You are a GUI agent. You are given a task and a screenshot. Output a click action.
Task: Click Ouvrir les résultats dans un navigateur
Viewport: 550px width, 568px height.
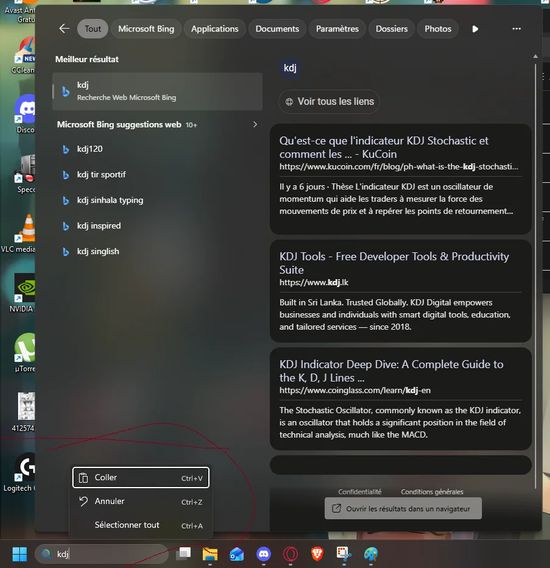click(x=403, y=508)
